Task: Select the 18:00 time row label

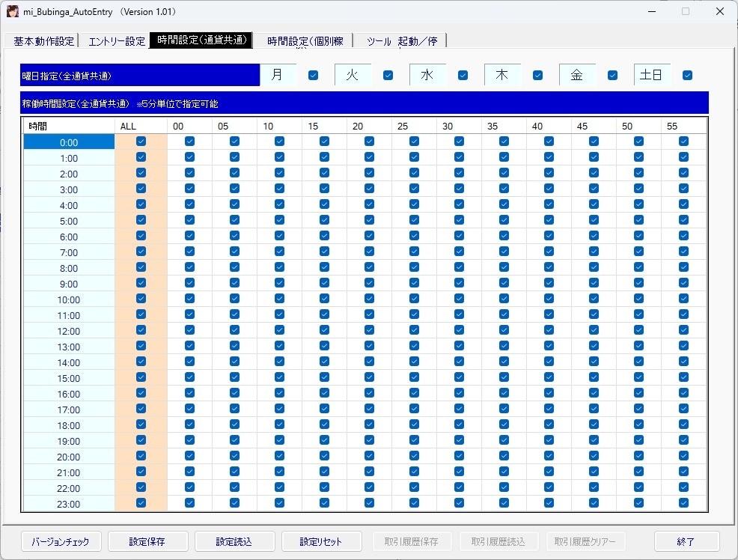Action: point(69,425)
